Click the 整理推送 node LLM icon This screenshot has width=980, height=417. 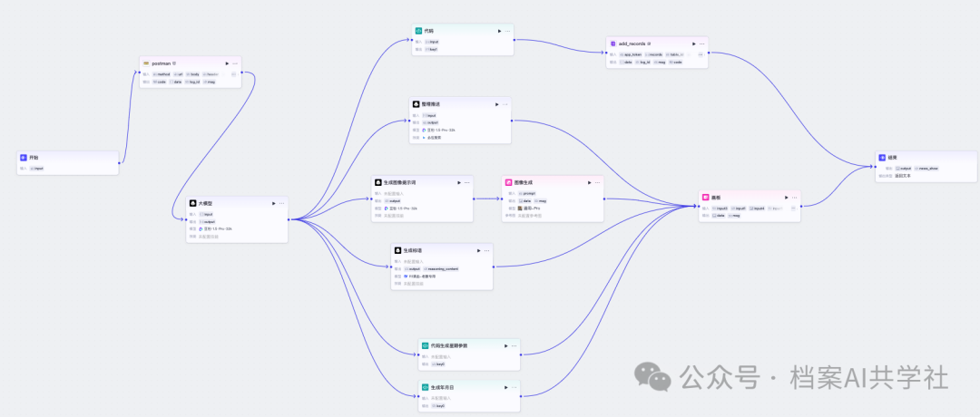(x=416, y=103)
